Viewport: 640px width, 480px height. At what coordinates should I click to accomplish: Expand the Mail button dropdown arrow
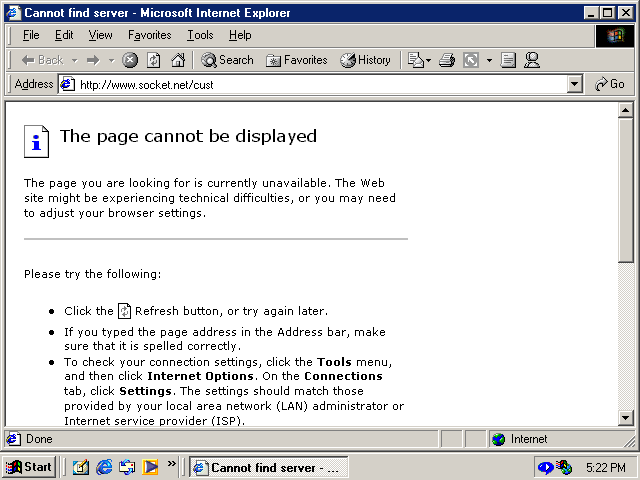[x=429, y=60]
